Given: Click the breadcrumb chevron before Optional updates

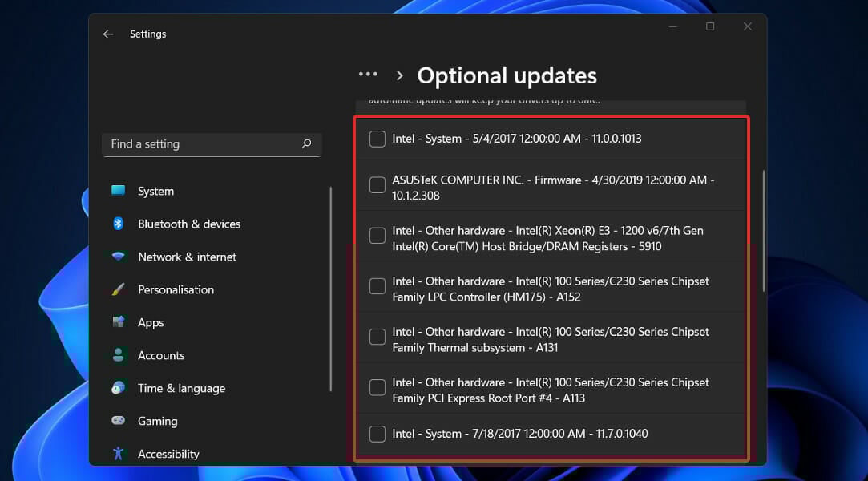Looking at the screenshot, I should [x=400, y=75].
